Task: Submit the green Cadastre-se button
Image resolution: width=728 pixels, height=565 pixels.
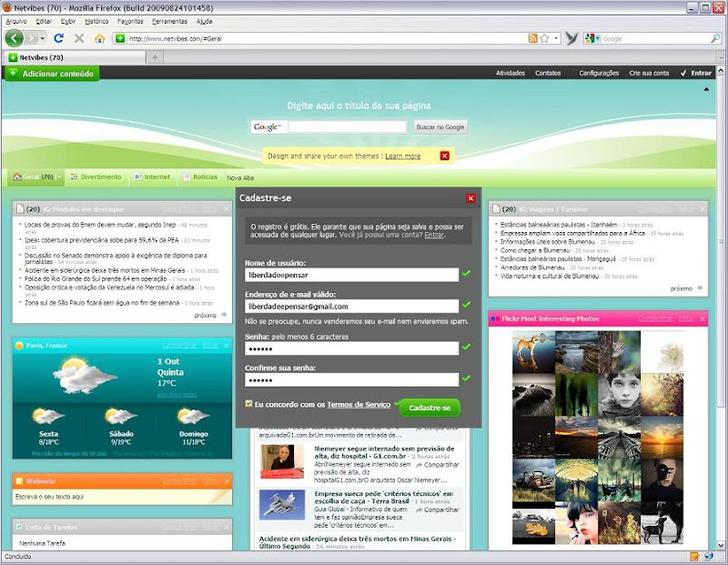Action: click(430, 408)
